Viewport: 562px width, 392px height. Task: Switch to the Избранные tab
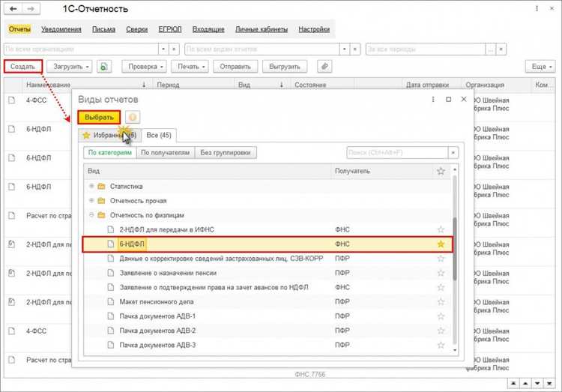[109, 135]
